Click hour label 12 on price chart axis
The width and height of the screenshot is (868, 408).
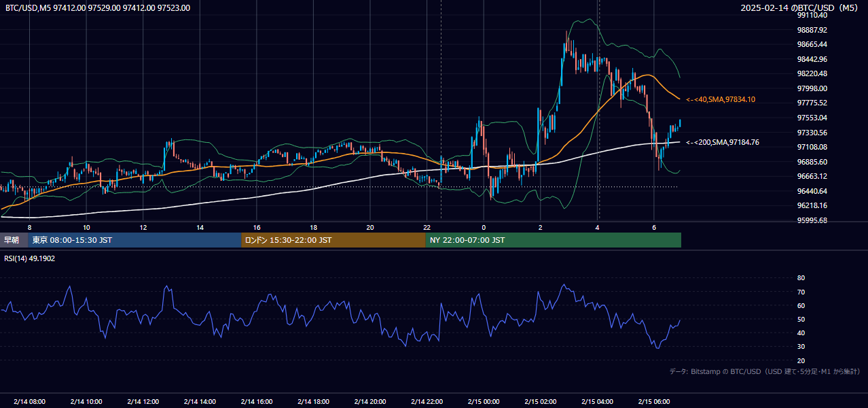click(143, 227)
